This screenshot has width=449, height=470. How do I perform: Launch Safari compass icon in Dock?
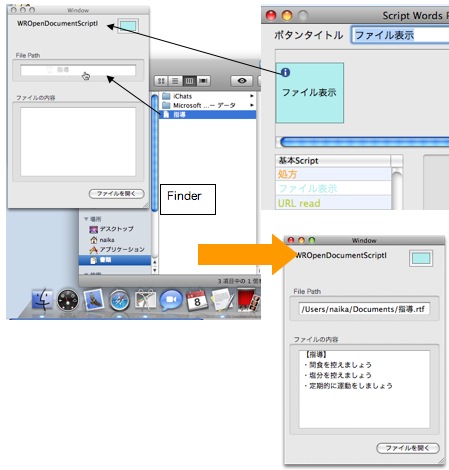[119, 300]
